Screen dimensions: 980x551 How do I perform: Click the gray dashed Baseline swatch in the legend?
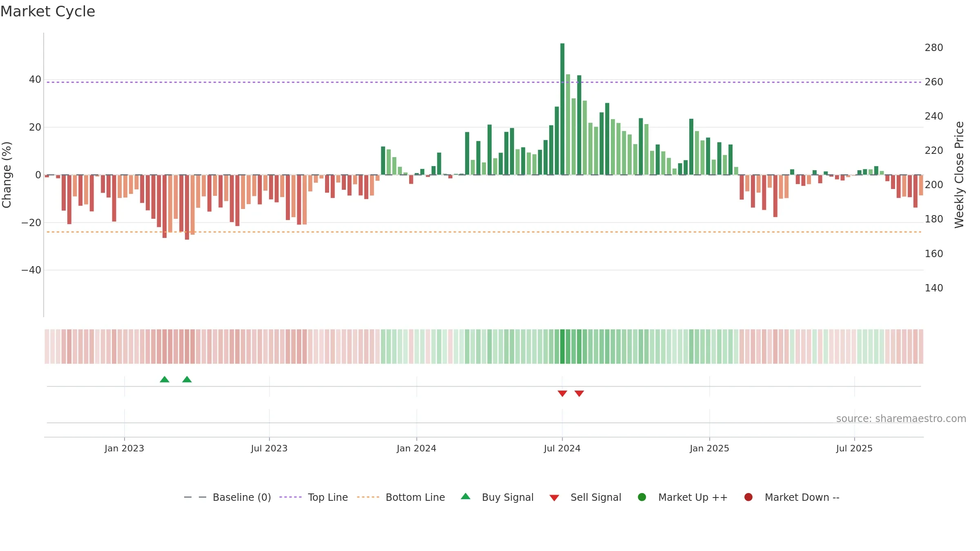pyautogui.click(x=195, y=497)
